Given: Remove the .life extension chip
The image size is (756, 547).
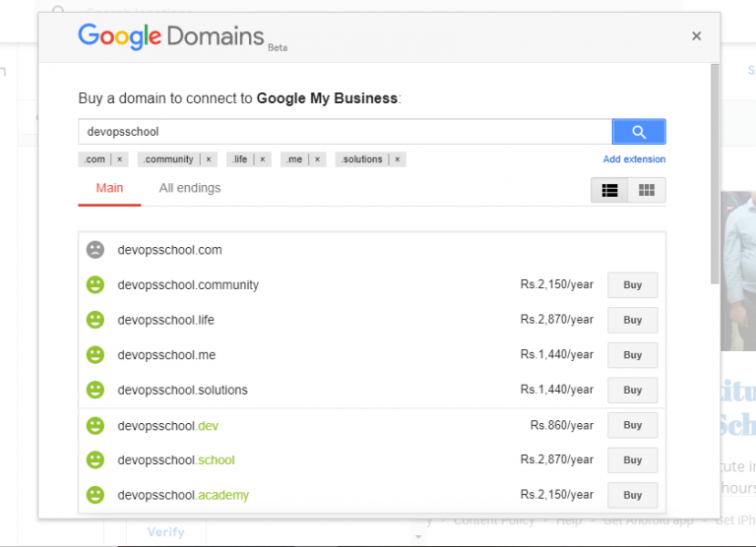Looking at the screenshot, I should point(263,159).
